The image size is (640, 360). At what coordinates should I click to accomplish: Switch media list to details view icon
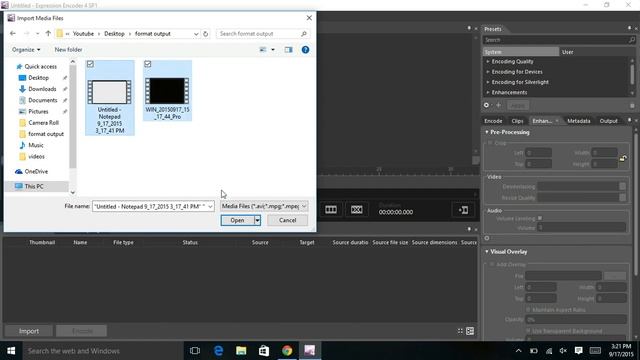coord(470,331)
